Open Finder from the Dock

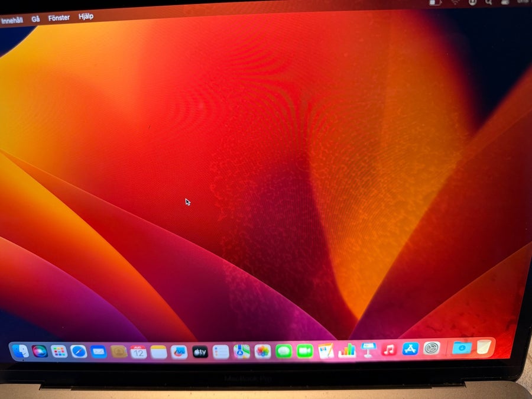pos(20,351)
